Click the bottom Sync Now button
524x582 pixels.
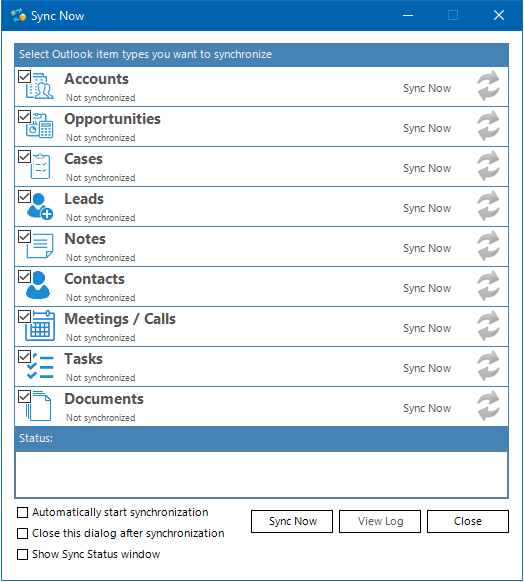pyautogui.click(x=292, y=521)
